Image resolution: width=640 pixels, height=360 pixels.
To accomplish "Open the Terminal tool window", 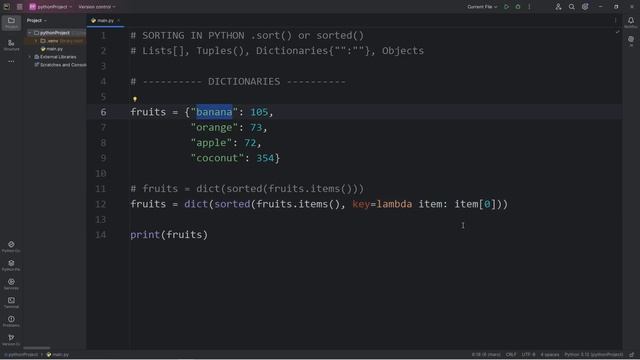I will [11, 302].
